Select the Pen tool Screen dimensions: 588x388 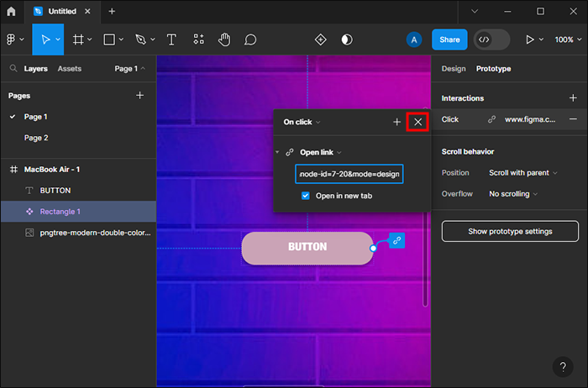tap(140, 39)
